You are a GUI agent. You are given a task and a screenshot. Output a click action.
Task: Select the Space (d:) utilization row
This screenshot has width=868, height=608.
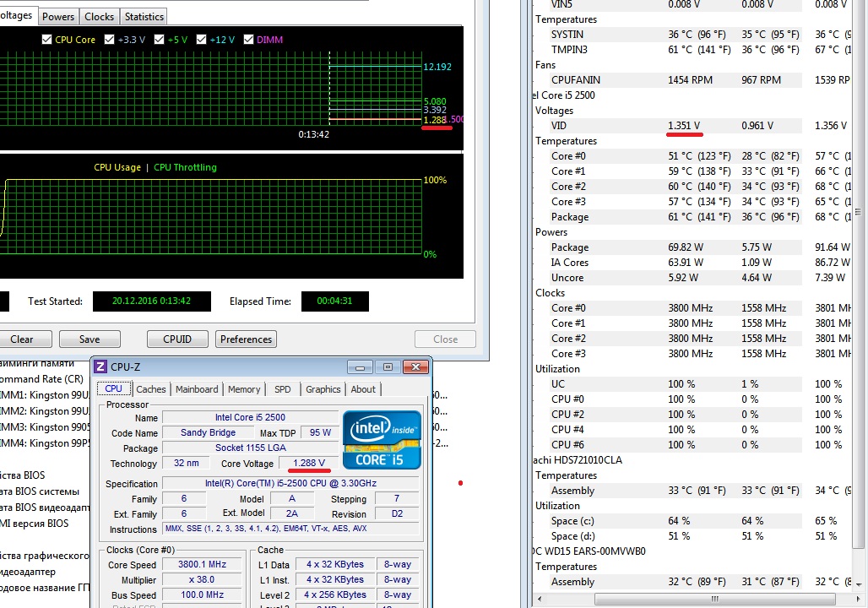(x=694, y=536)
